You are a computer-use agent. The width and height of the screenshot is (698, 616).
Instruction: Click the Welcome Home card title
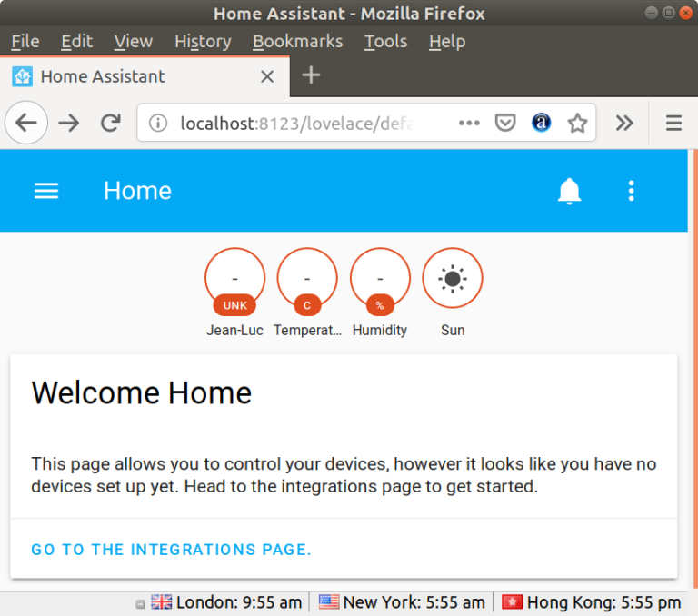click(142, 393)
